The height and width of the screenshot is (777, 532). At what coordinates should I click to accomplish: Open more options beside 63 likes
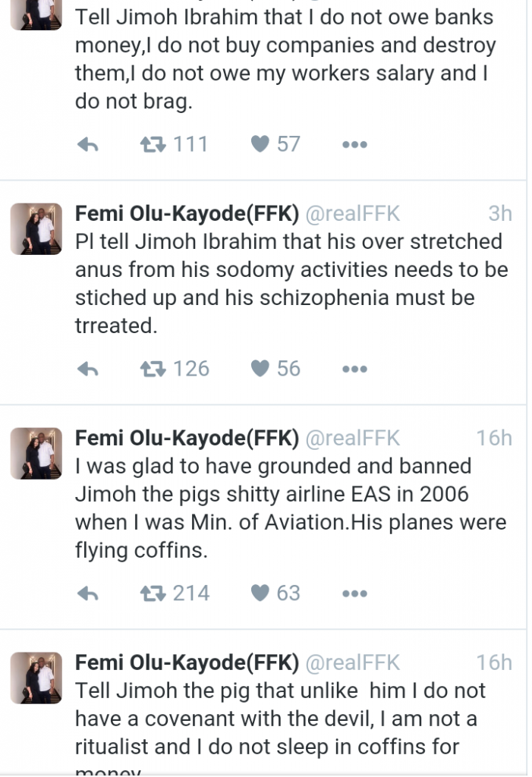(x=354, y=594)
